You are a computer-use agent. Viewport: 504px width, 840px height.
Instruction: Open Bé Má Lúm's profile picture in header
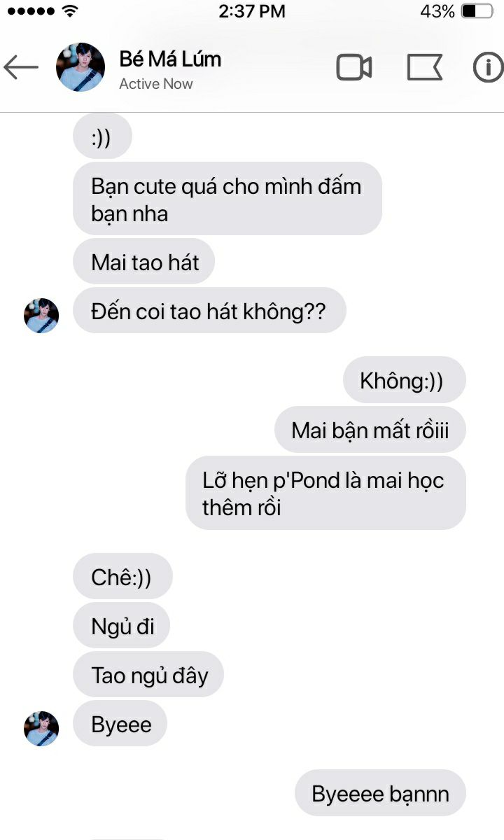[80, 67]
